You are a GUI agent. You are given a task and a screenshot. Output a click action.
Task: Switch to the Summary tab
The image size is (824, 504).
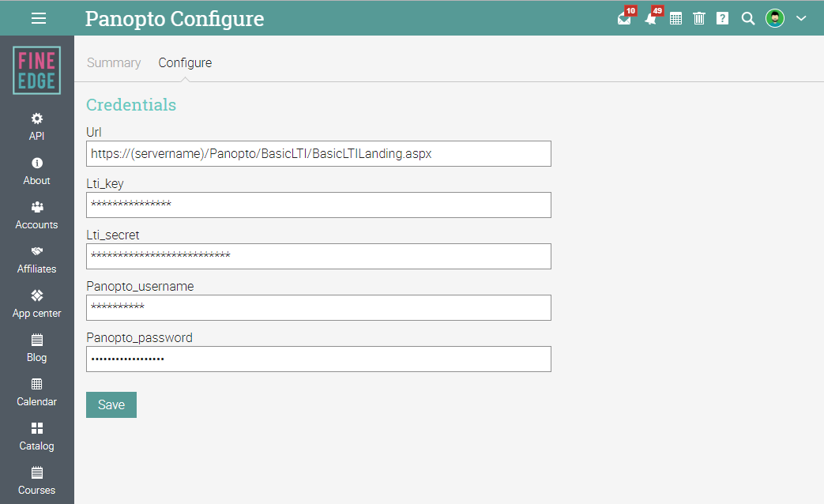click(x=114, y=62)
